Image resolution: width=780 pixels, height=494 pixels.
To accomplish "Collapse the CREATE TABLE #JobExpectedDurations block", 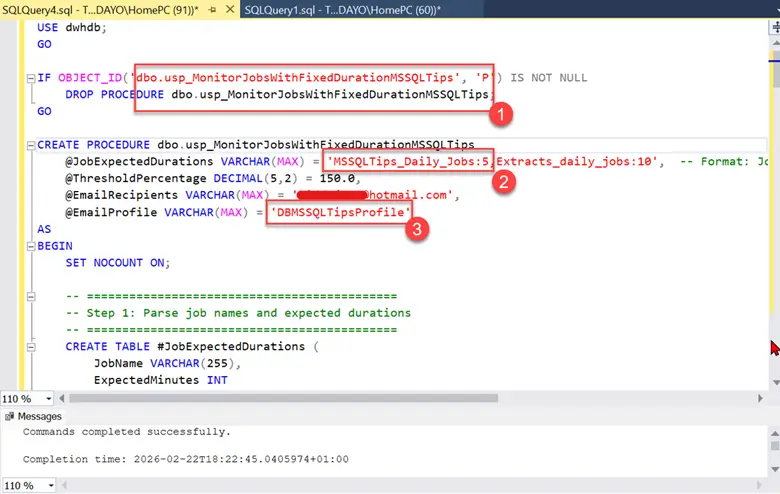I will (31, 347).
